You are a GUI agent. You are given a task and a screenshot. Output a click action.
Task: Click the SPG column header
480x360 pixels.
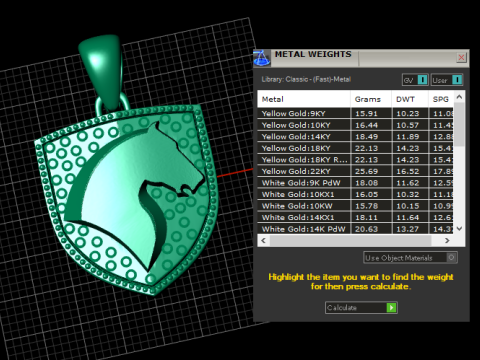(x=441, y=99)
